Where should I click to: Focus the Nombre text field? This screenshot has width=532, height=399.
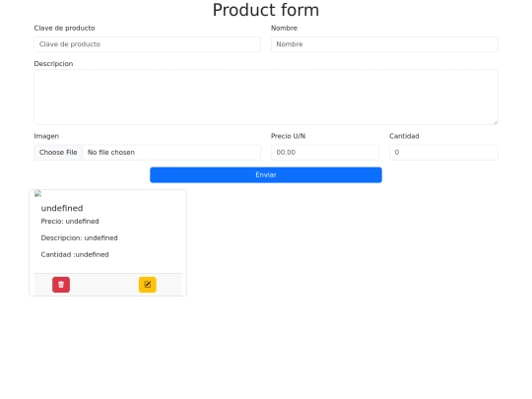click(x=384, y=44)
